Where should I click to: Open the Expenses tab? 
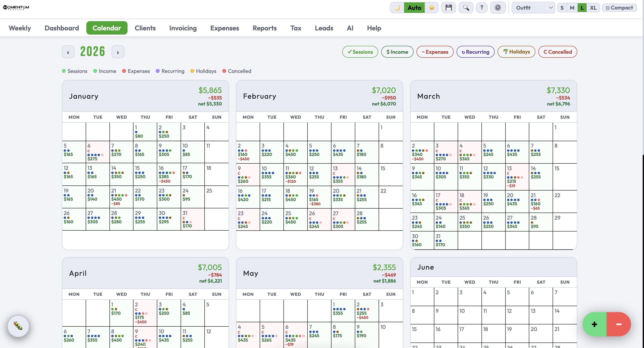tap(224, 28)
